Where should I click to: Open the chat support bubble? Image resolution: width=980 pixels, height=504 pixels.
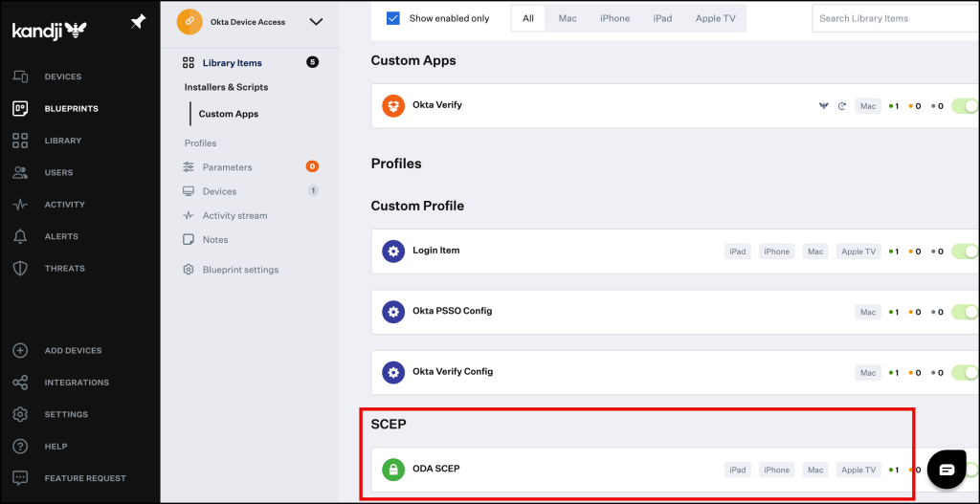click(x=946, y=470)
